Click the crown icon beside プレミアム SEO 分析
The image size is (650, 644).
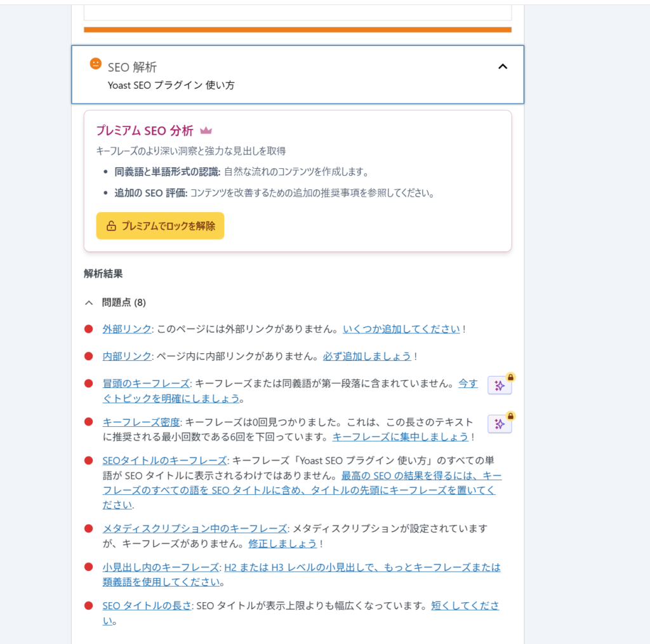point(206,131)
